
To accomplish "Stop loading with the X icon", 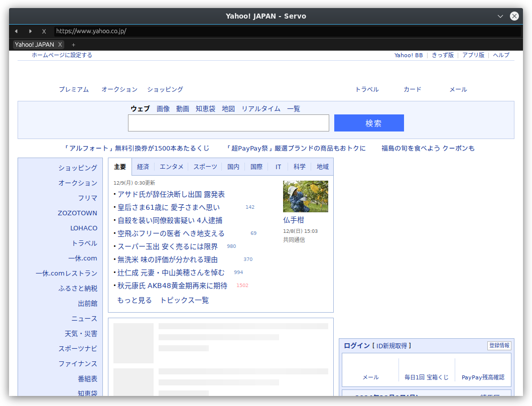I will click(44, 31).
